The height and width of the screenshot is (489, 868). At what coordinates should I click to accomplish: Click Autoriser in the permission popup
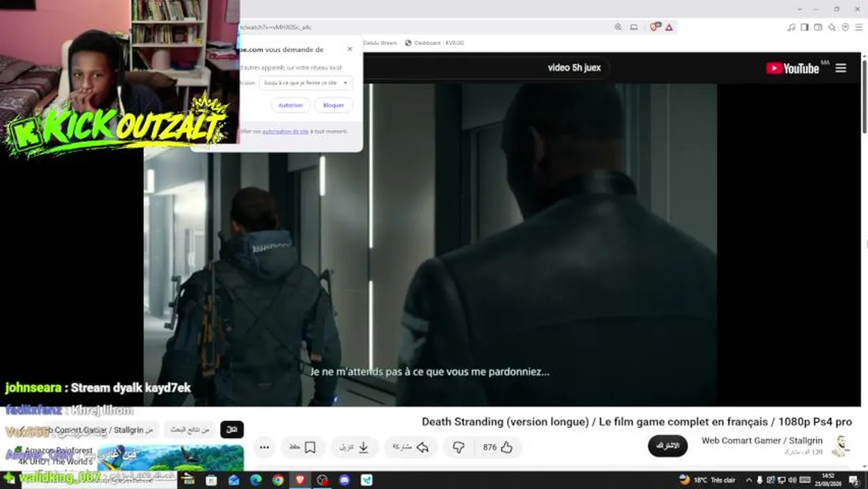tap(291, 105)
